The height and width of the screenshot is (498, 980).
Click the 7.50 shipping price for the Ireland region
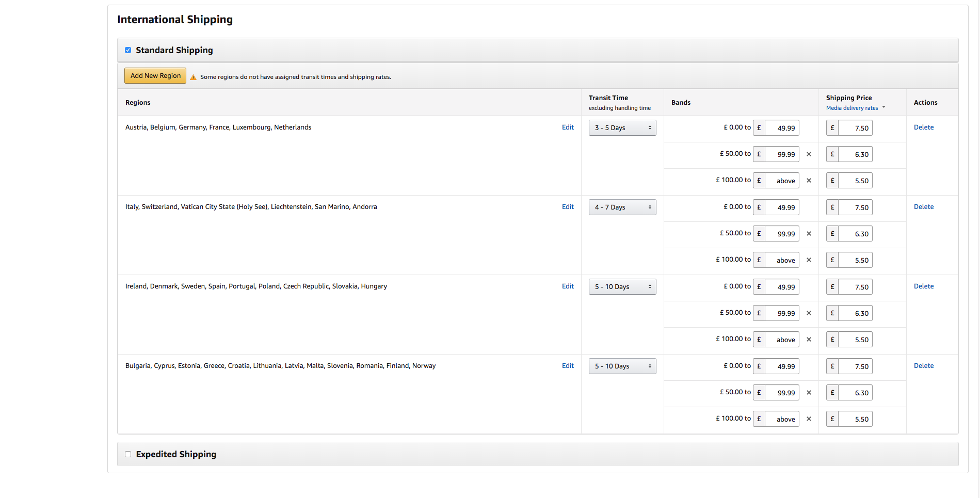tap(855, 287)
